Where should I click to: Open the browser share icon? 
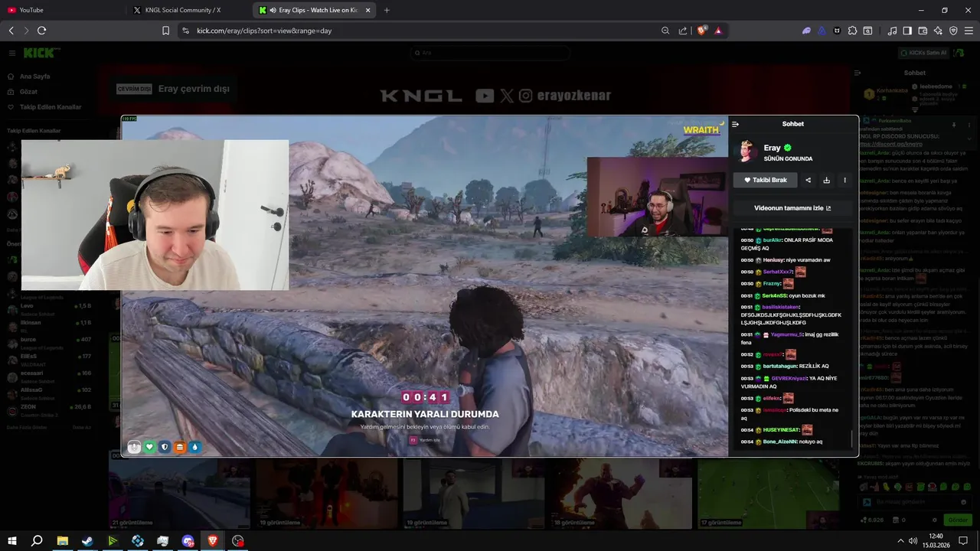(683, 31)
